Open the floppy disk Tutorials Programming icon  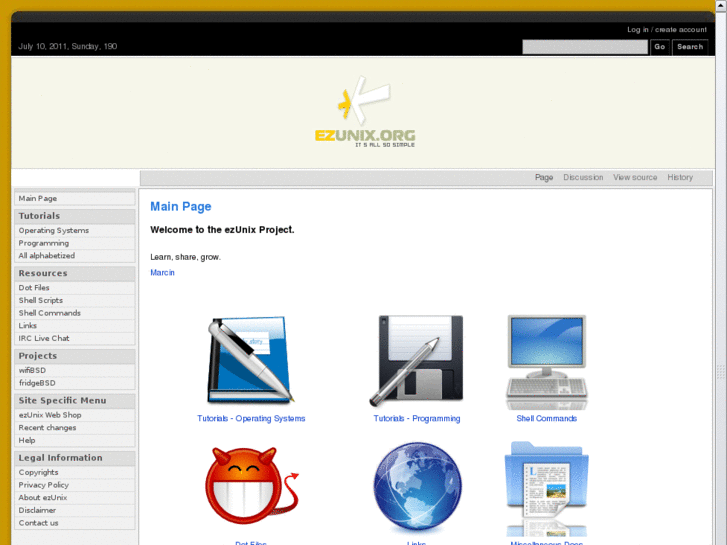416,359
